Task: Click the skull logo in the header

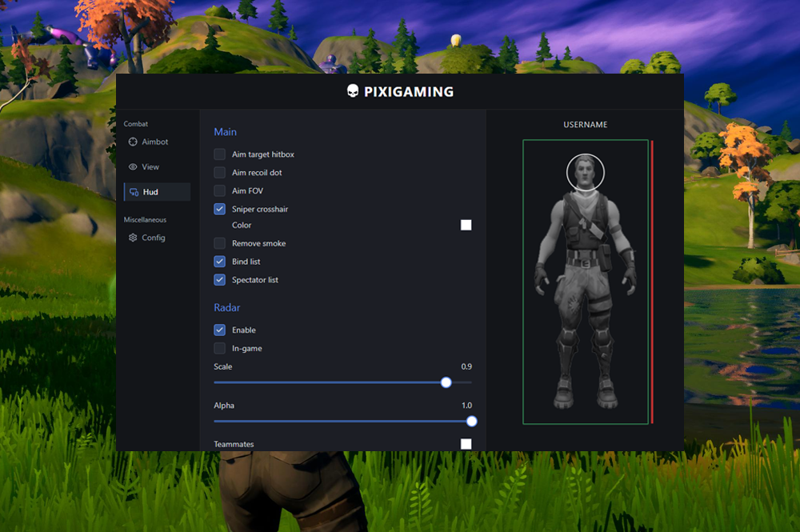Action: (353, 91)
